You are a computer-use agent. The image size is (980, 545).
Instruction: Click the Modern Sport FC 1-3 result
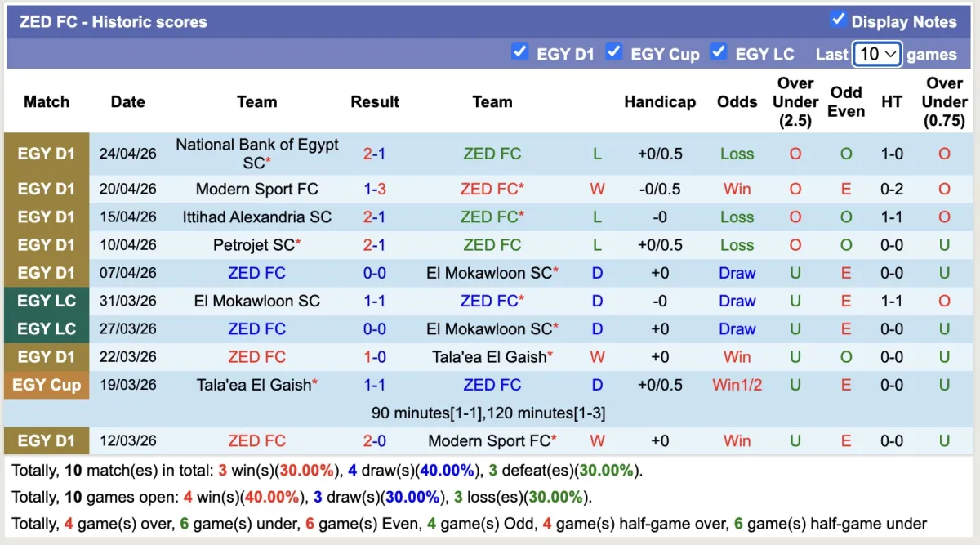(x=375, y=189)
